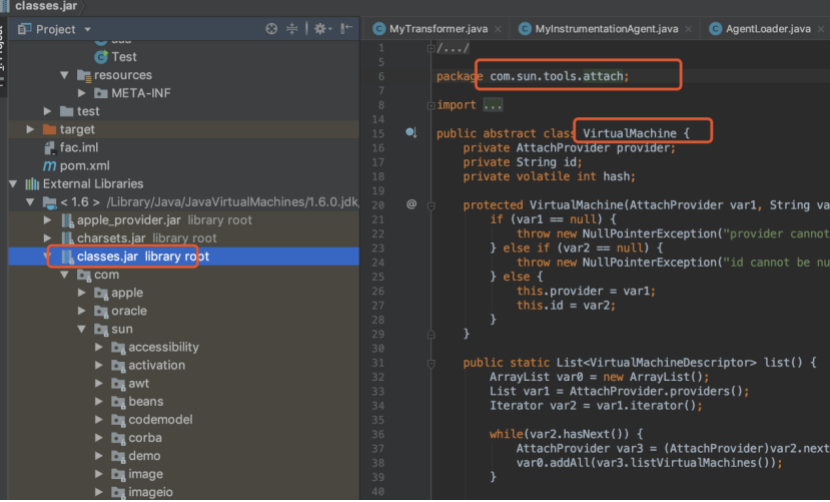The image size is (830, 502).
Task: Switch to the MyTransformer.java tab
Action: pos(438,29)
